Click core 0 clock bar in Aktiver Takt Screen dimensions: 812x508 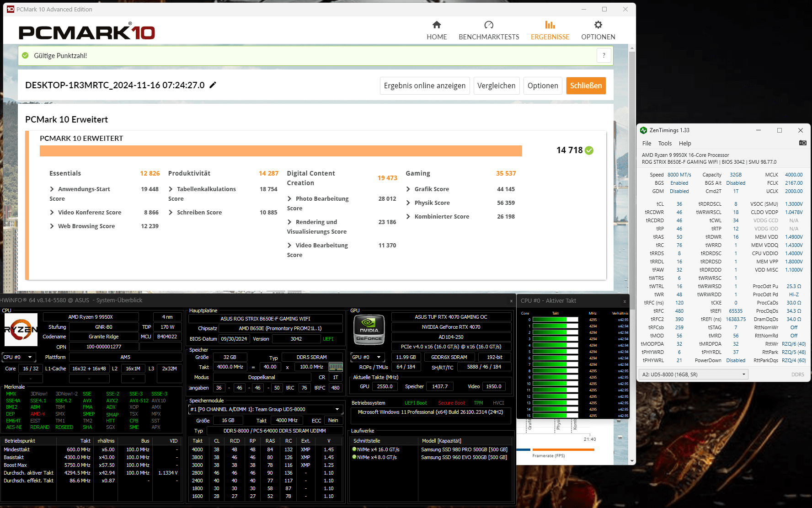pyautogui.click(x=555, y=320)
